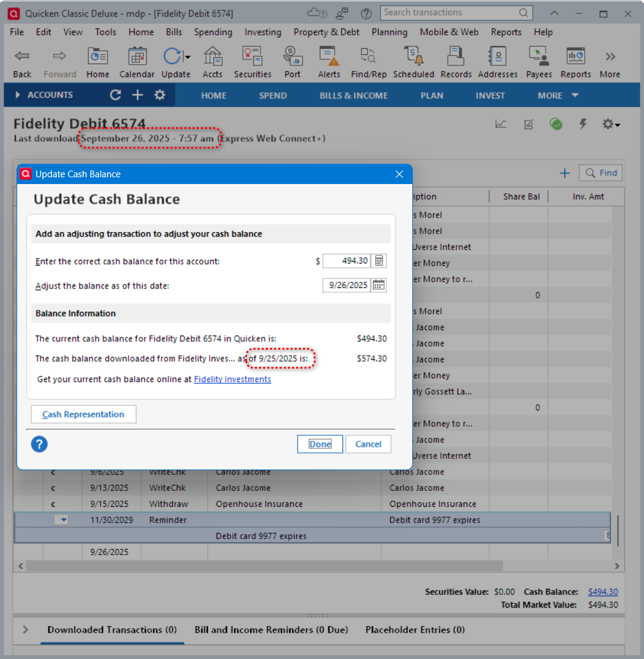The width and height of the screenshot is (644, 659).
Task: Switch to the HOME tab
Action: (213, 95)
